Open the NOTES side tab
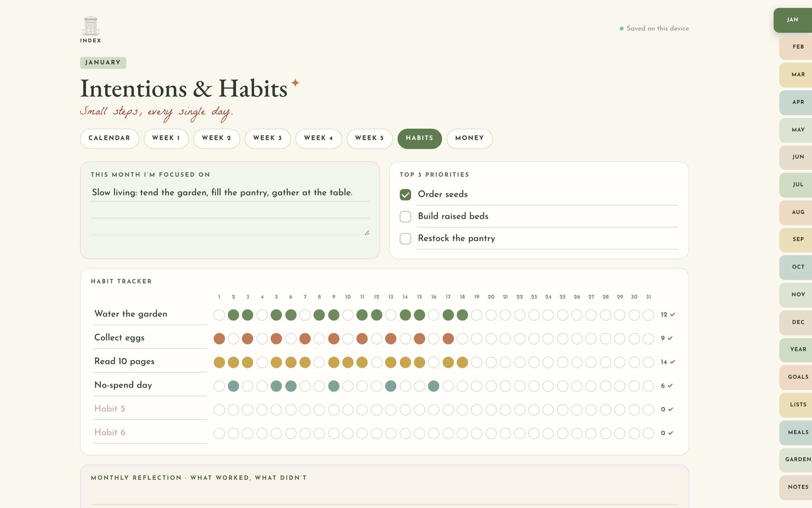Screen dimensions: 812x508 click(x=797, y=487)
